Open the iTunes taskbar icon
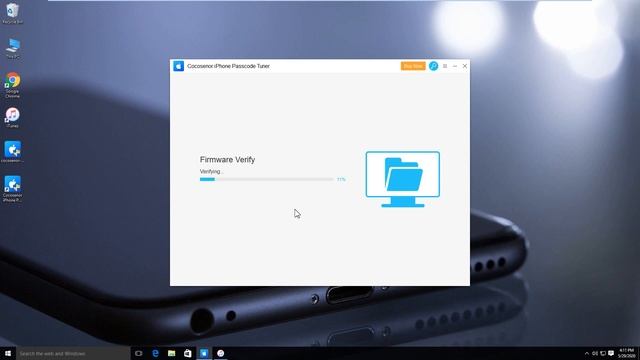640x360 pixels. pos(220,353)
